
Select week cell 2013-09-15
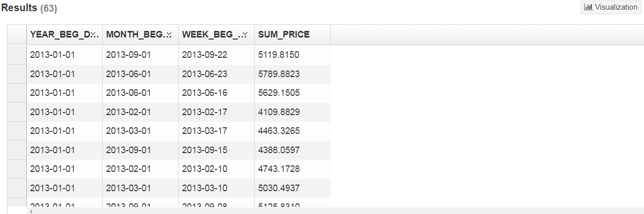[x=216, y=150]
